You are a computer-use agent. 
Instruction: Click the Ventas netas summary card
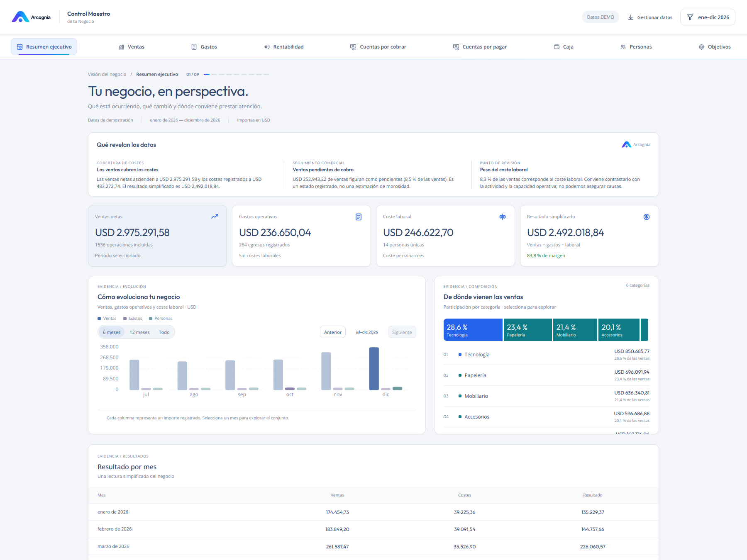pos(158,236)
